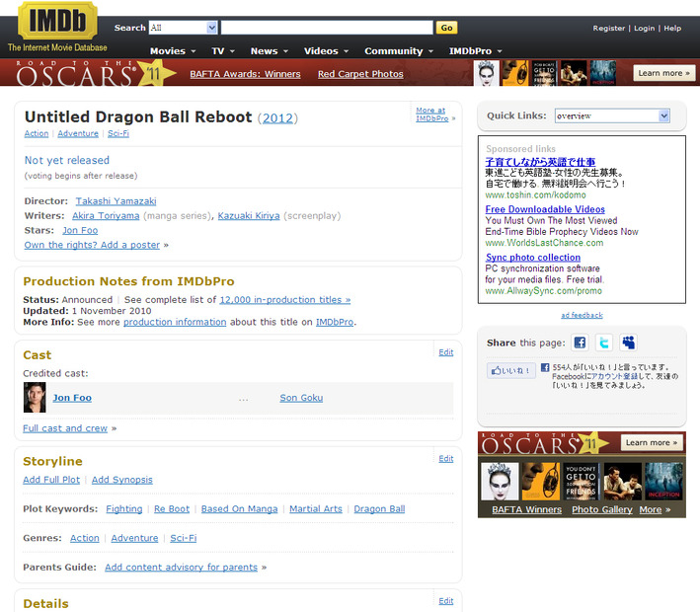700x612 pixels.
Task: Open Red Carpet Photos link
Action: [360, 74]
